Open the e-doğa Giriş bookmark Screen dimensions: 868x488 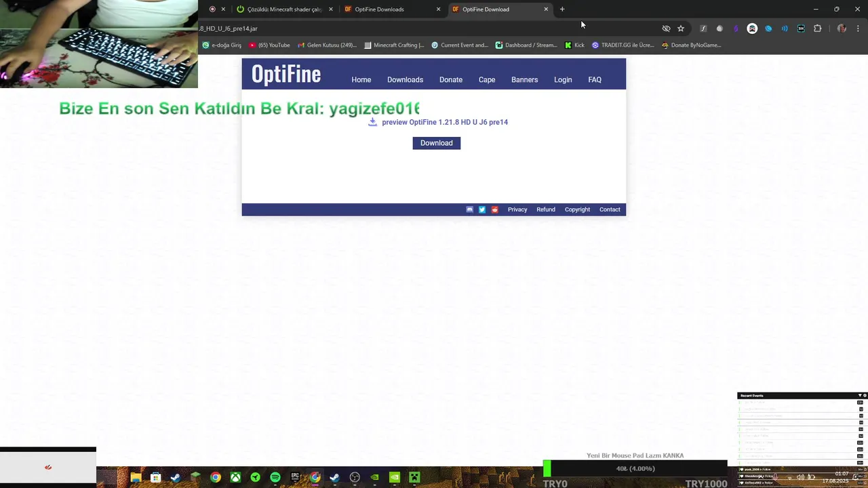coord(222,45)
